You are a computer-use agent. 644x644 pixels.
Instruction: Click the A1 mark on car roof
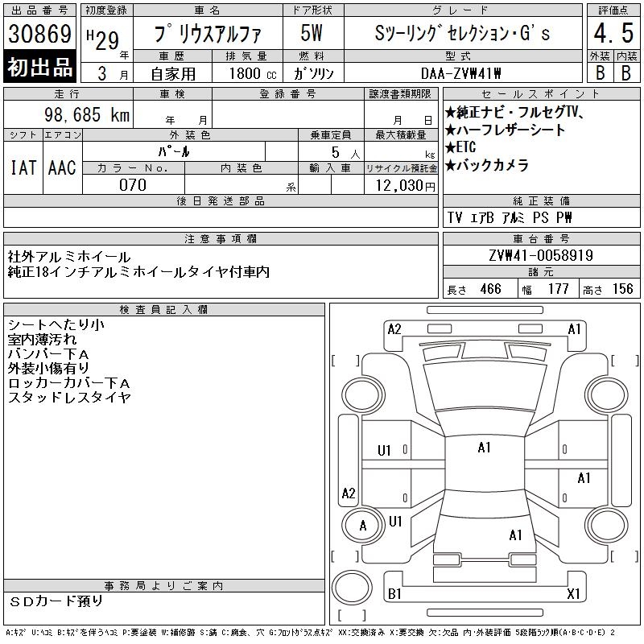(484, 448)
